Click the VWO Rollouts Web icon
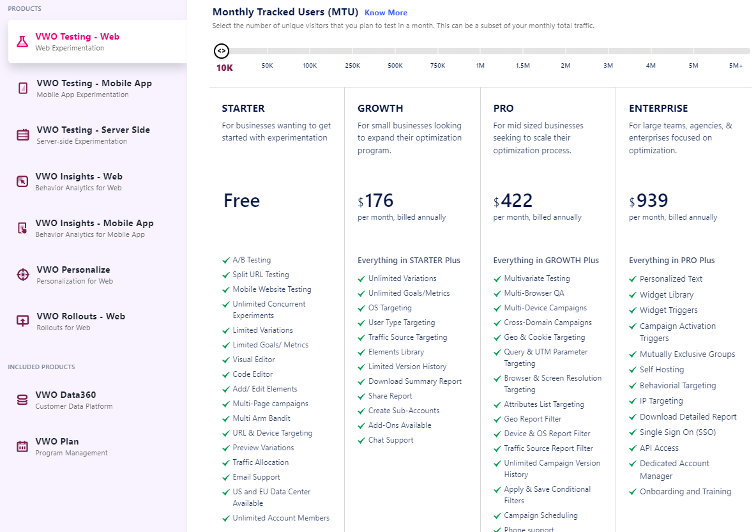This screenshot has height=532, width=756. 22,321
